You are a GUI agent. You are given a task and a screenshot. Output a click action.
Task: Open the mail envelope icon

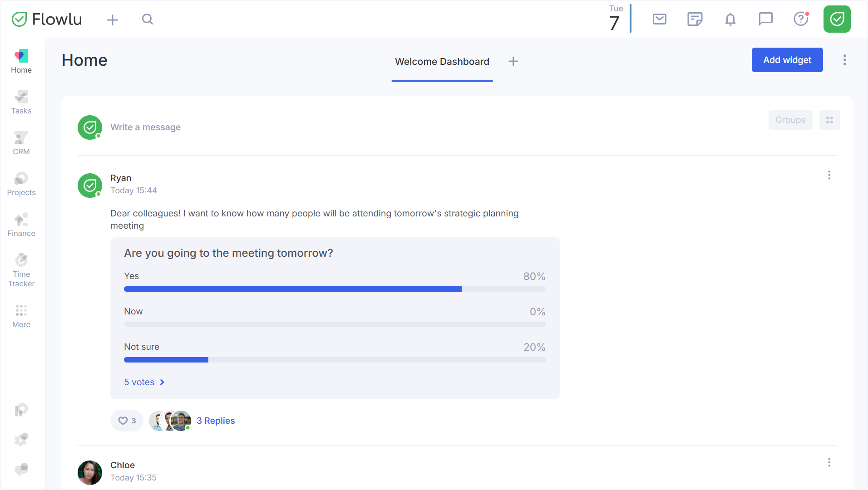coord(659,19)
